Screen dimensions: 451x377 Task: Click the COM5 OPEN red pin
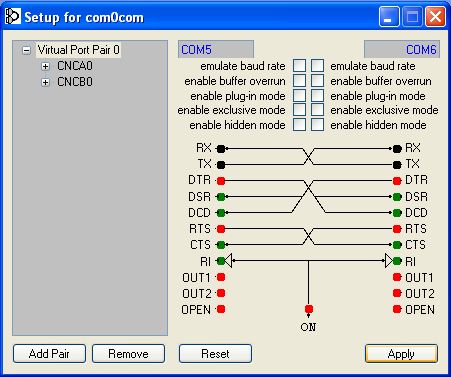point(221,309)
